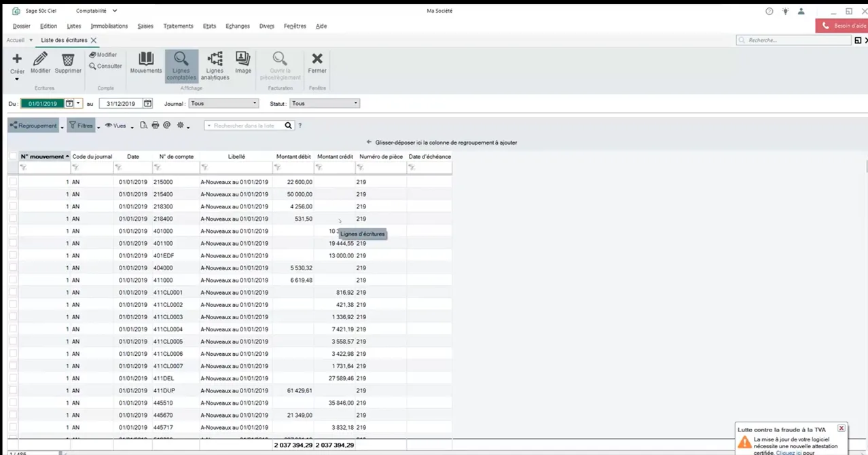
Task: Open the start date period dropdown arrow
Action: (79, 103)
